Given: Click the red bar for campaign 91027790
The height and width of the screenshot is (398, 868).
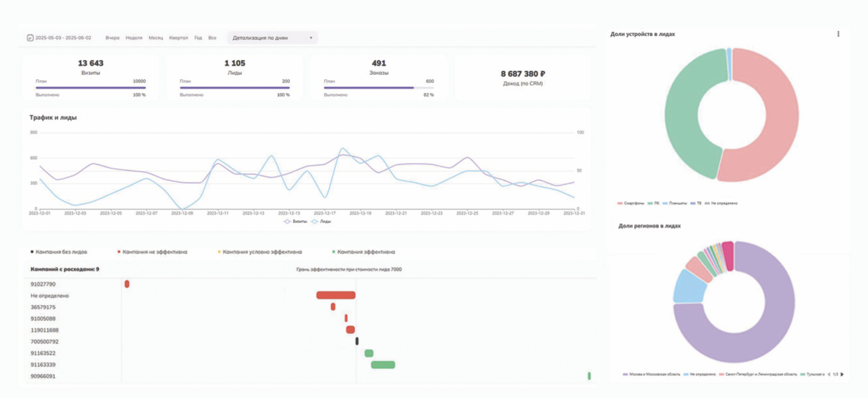Looking at the screenshot, I should 127,284.
